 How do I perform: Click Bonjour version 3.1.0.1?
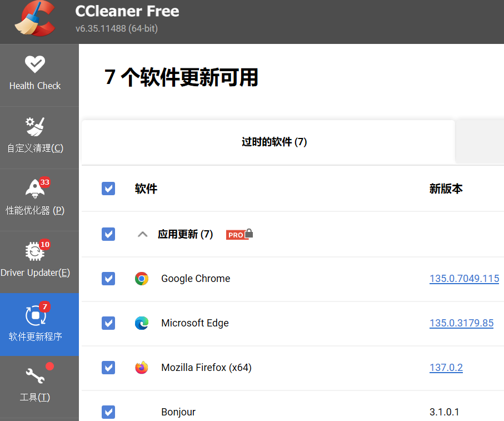tap(444, 412)
